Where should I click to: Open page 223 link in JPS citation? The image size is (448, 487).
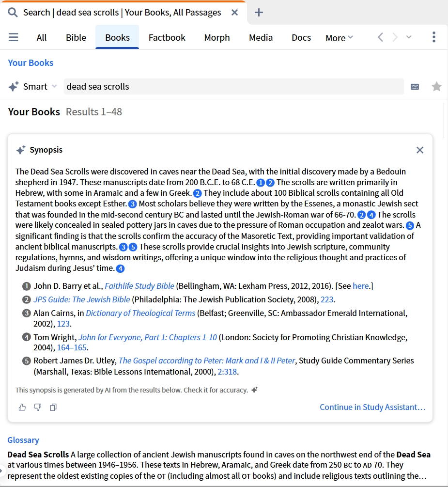coord(327,299)
